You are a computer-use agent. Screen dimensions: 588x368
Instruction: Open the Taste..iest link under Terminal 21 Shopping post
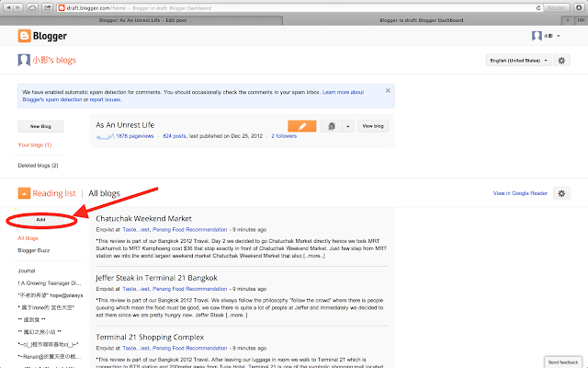coord(175,348)
